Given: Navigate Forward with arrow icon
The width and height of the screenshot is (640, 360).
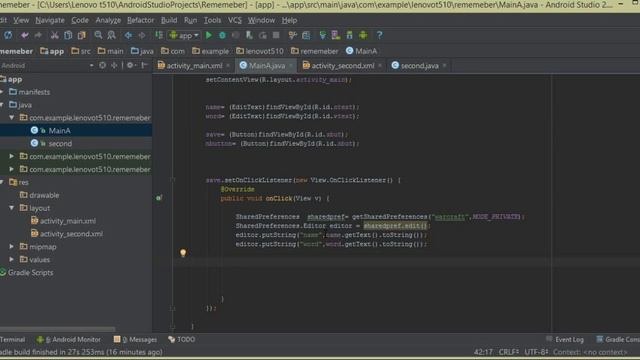Looking at the screenshot, I should [142, 36].
